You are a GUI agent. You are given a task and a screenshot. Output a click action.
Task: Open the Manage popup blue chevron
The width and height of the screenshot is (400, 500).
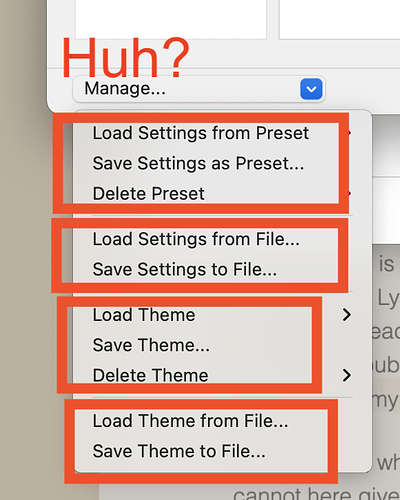[311, 89]
